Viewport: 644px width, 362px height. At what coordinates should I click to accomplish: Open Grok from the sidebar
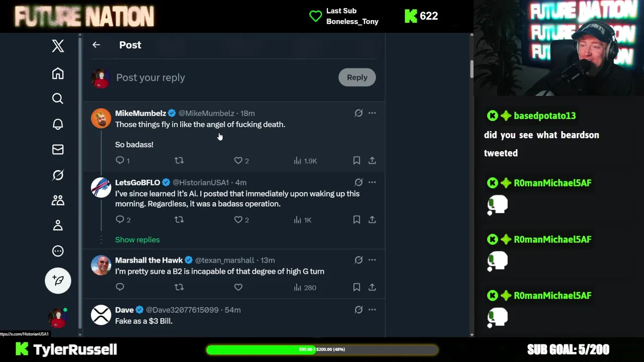point(58,175)
